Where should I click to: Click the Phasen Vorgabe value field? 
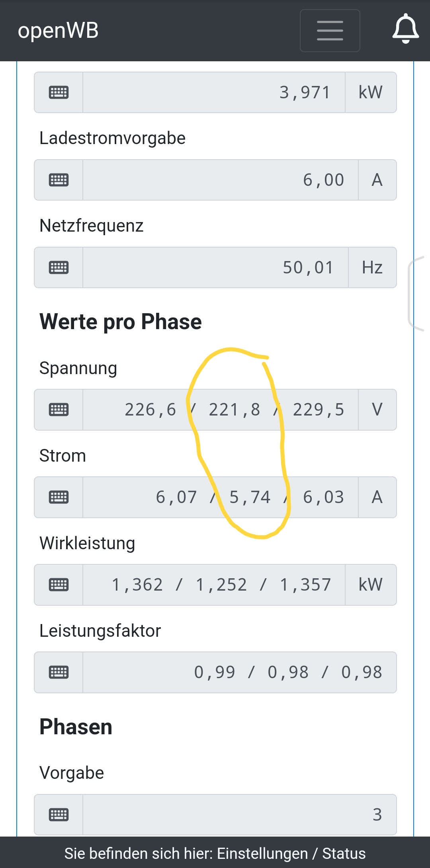point(239,815)
